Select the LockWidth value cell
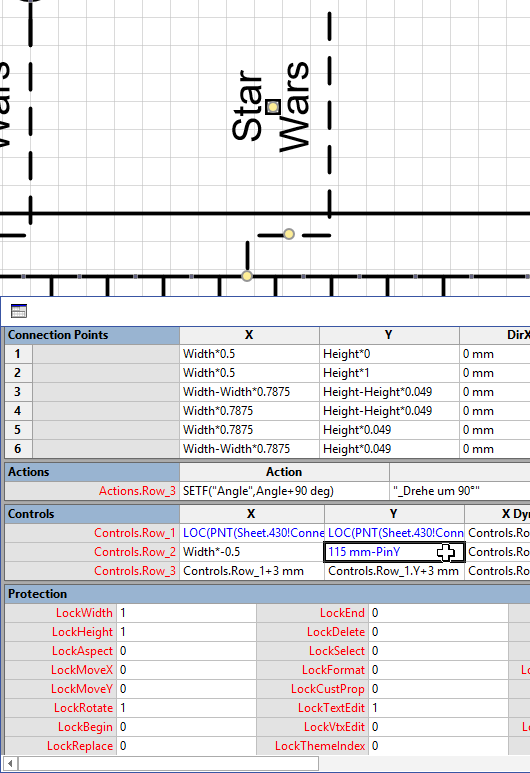The width and height of the screenshot is (530, 773). pos(186,613)
